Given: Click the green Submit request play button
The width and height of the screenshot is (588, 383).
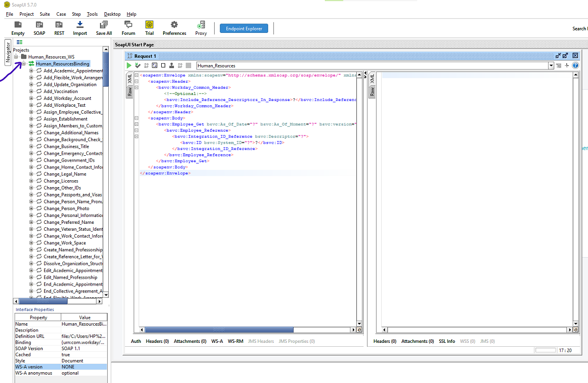Looking at the screenshot, I should tap(129, 65).
